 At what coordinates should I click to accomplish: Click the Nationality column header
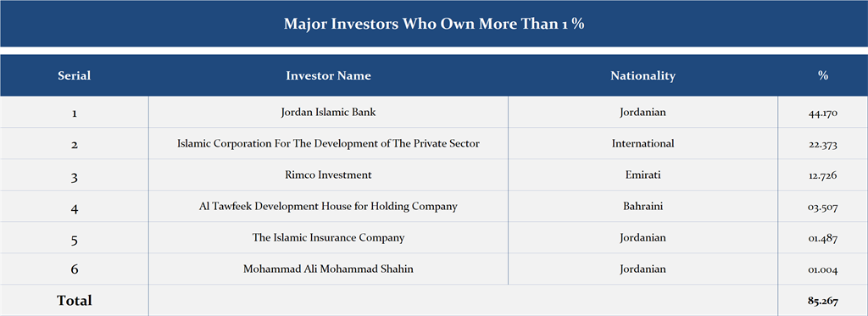coord(643,75)
